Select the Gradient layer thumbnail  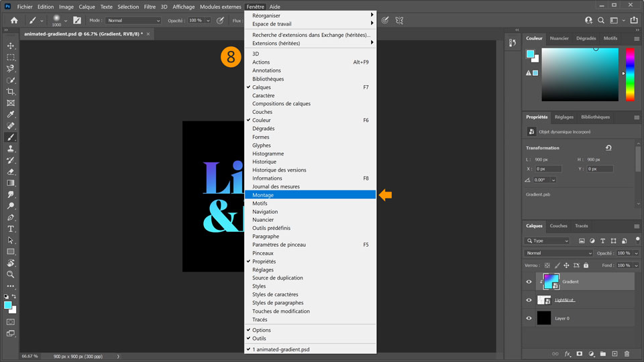[551, 282]
